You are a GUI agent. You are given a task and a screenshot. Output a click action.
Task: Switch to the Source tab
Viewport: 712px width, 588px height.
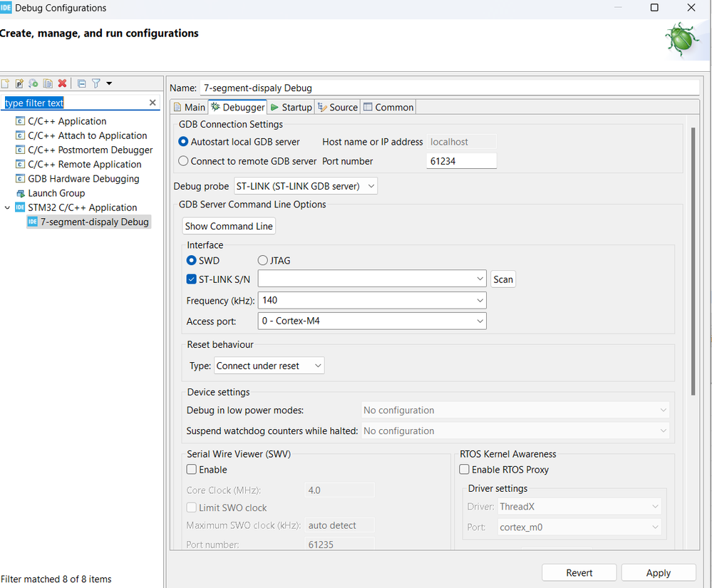[x=337, y=107]
